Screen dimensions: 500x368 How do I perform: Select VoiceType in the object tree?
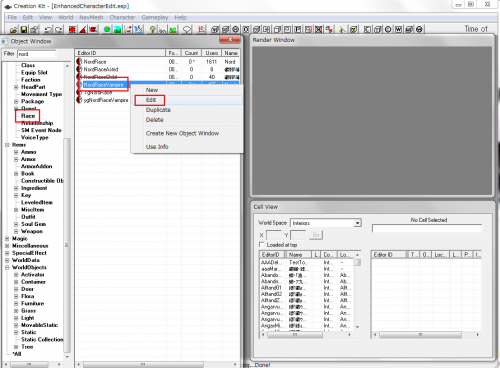[x=35, y=138]
